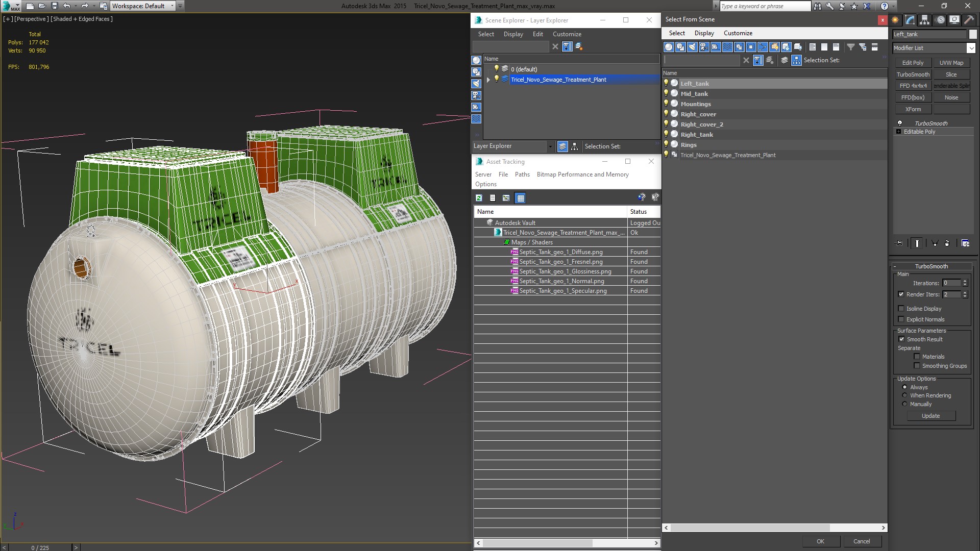Image resolution: width=980 pixels, height=551 pixels.
Task: Open the Create command panel tab
Action: (895, 20)
